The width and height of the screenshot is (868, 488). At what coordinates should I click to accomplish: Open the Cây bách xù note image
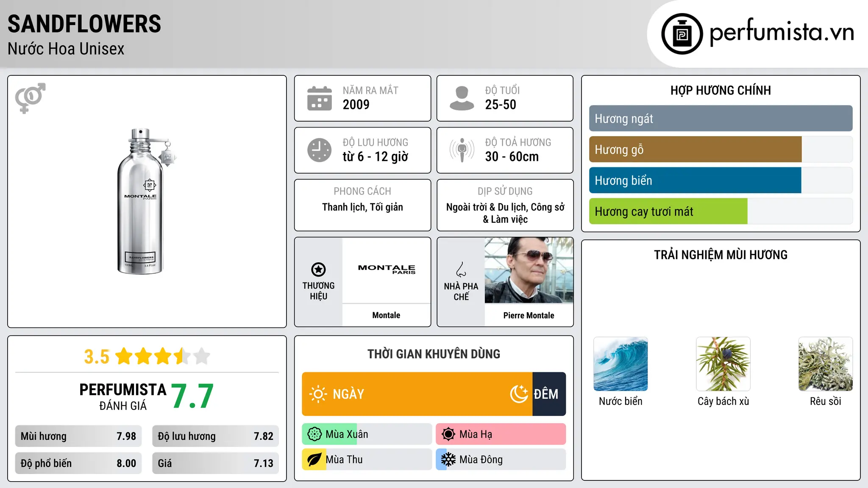pyautogui.click(x=723, y=364)
